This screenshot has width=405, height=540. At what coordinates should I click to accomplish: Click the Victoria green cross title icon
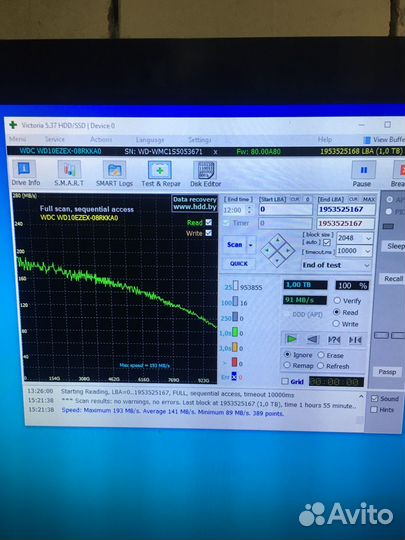pos(13,125)
